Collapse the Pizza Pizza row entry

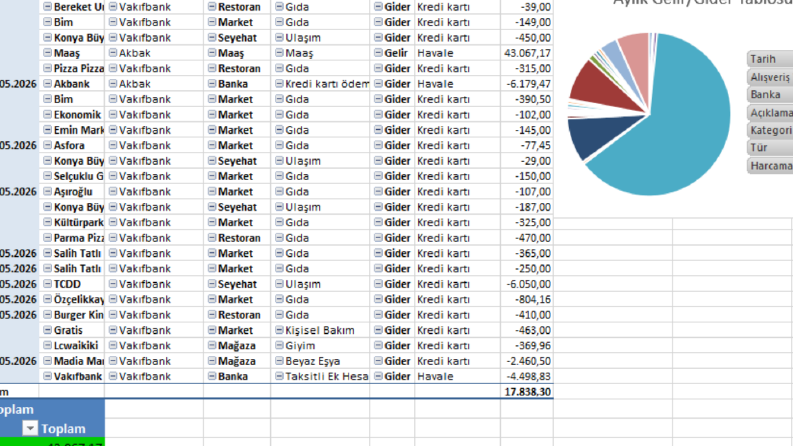(48, 68)
